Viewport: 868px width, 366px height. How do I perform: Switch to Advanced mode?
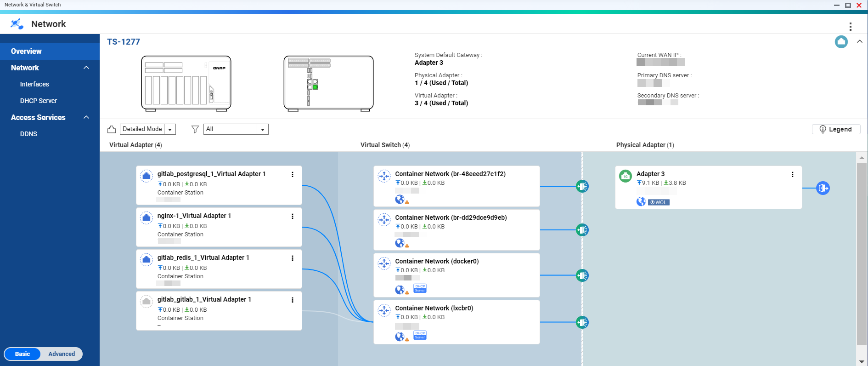62,354
